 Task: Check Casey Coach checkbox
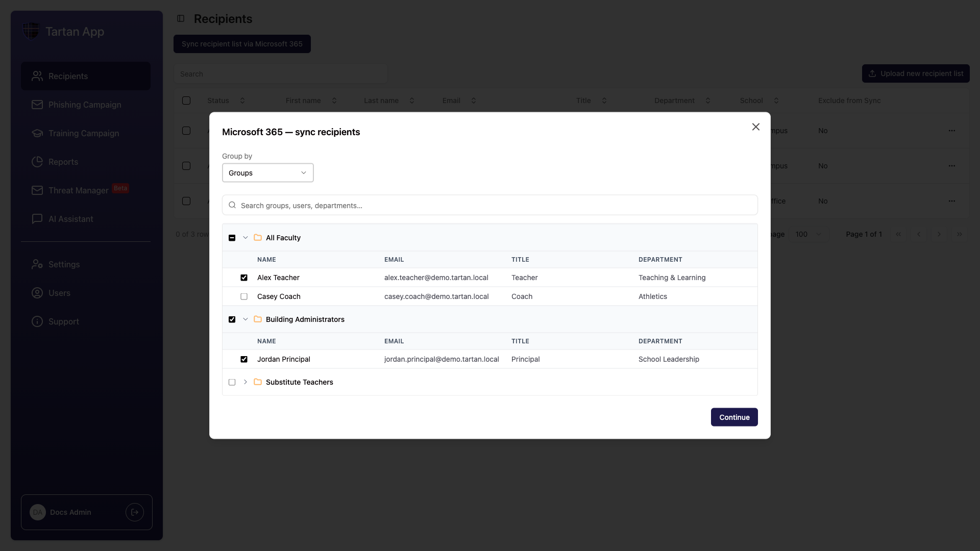[x=244, y=296]
